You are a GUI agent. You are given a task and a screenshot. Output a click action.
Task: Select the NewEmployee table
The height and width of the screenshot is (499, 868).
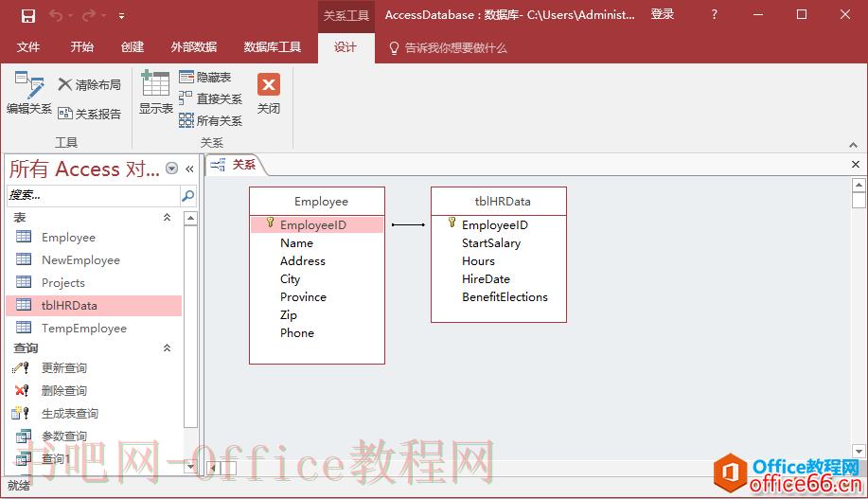(x=94, y=259)
